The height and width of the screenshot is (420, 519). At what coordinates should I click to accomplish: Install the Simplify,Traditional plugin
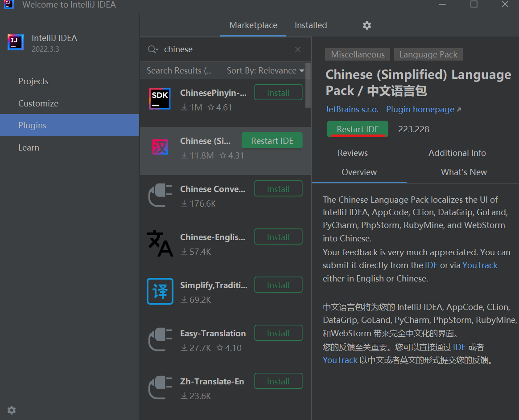point(278,285)
